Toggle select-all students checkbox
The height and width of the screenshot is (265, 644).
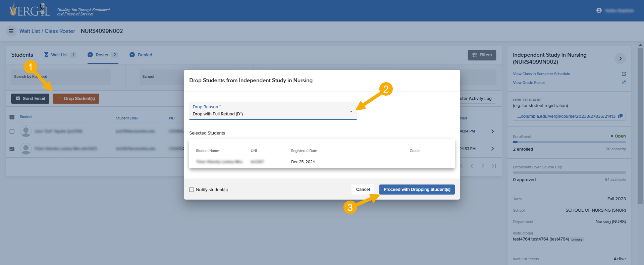[x=12, y=117]
